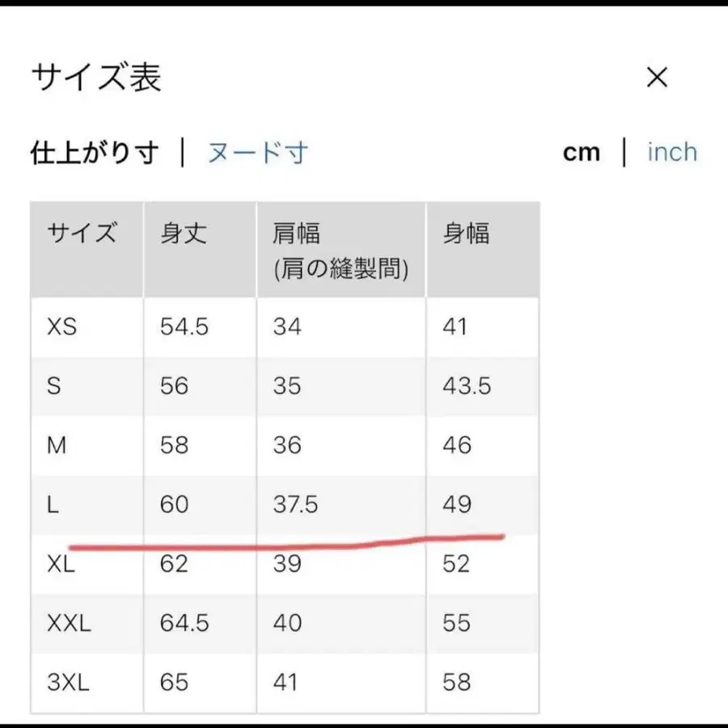The width and height of the screenshot is (728, 728).
Task: Switch to ヌード寸 measurements
Action: (x=257, y=152)
